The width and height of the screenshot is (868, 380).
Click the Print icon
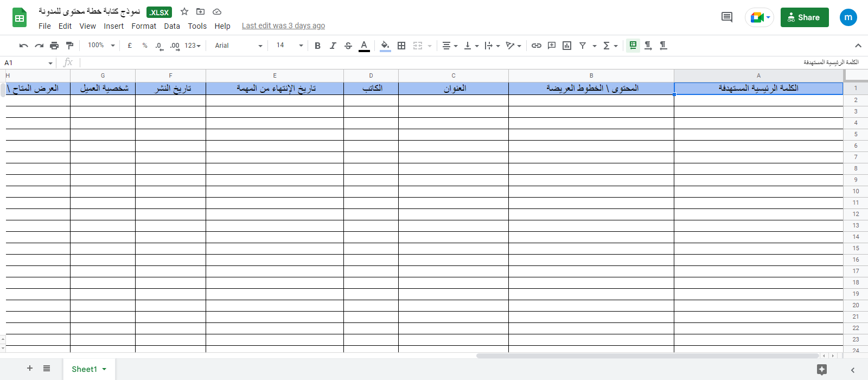click(54, 46)
